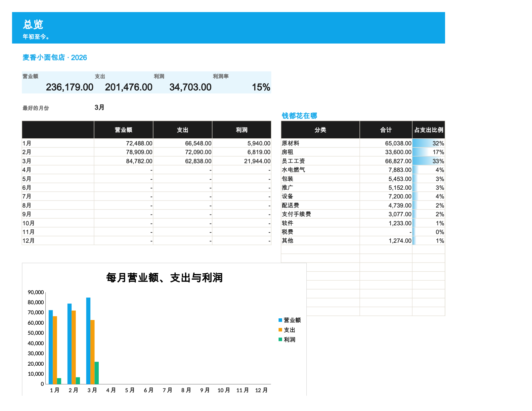
Task: Select the 1月 row label
Action: (x=58, y=143)
